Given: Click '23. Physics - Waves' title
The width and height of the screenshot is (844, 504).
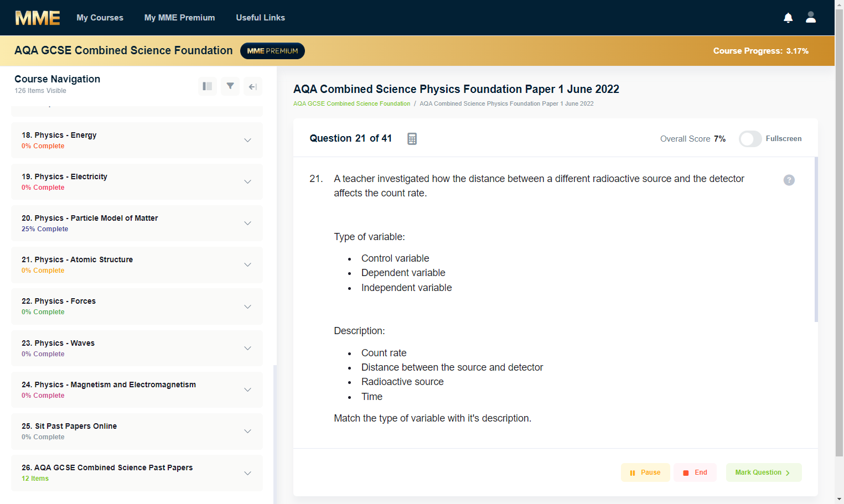Looking at the screenshot, I should pos(58,343).
